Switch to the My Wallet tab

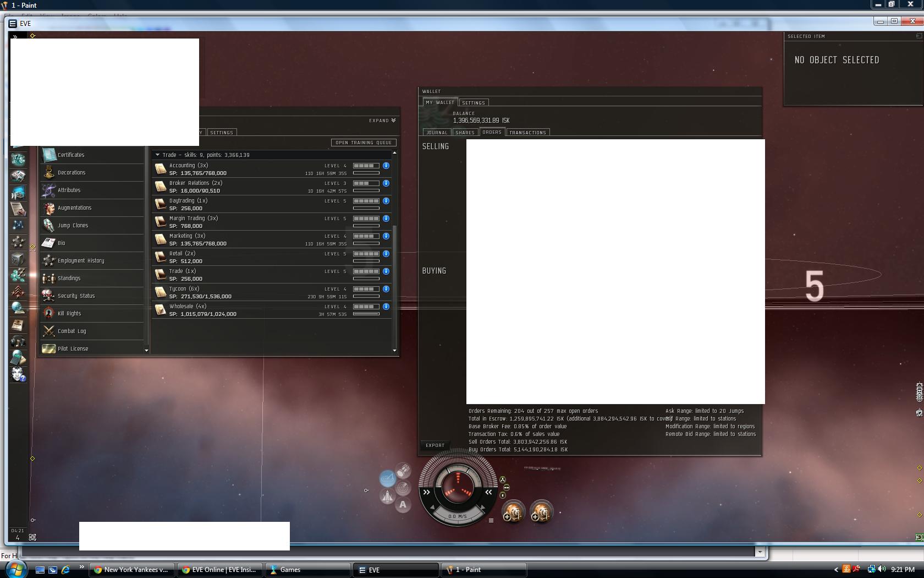[440, 102]
